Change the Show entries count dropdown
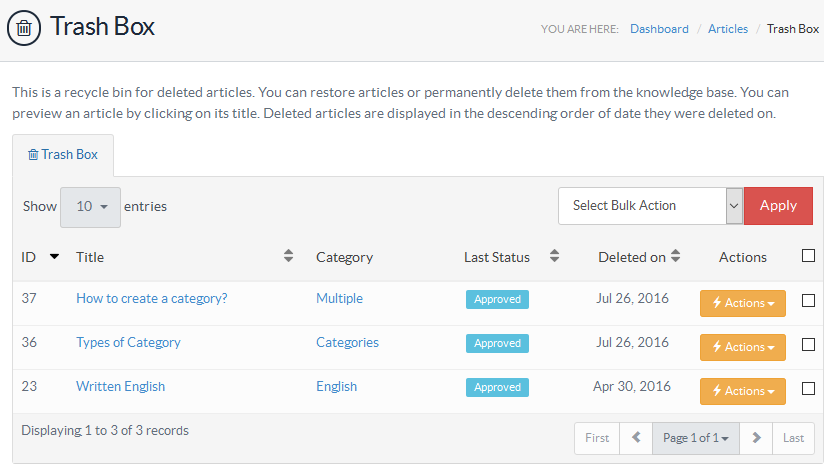Viewport: 824px width, 464px height. pyautogui.click(x=90, y=207)
